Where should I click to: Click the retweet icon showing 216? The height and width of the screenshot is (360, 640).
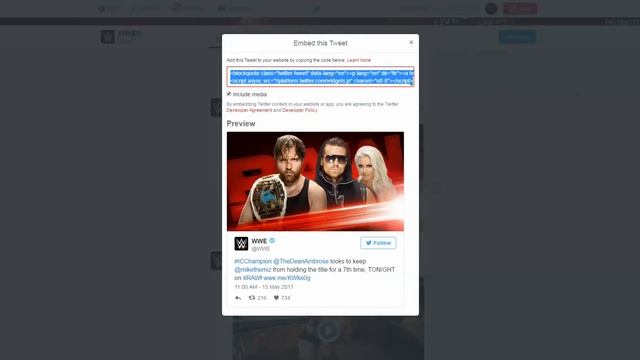click(252, 298)
